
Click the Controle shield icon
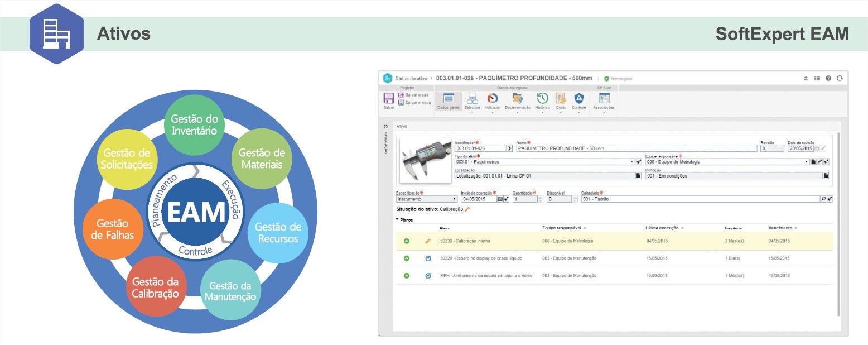578,99
